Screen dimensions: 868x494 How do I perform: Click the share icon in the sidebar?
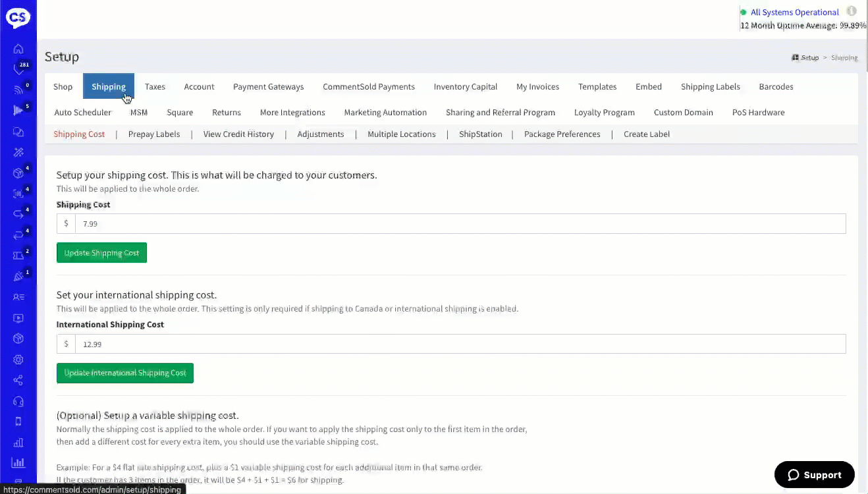coord(18,380)
